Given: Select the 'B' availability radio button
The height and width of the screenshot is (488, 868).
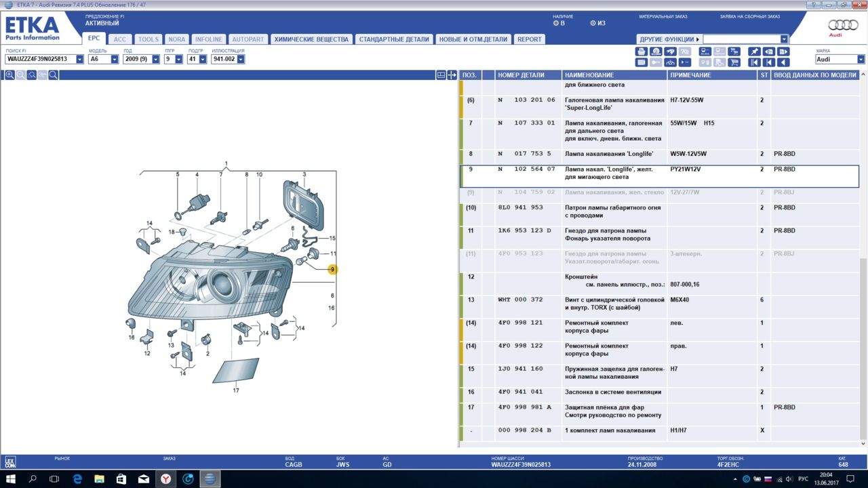Looking at the screenshot, I should point(557,23).
